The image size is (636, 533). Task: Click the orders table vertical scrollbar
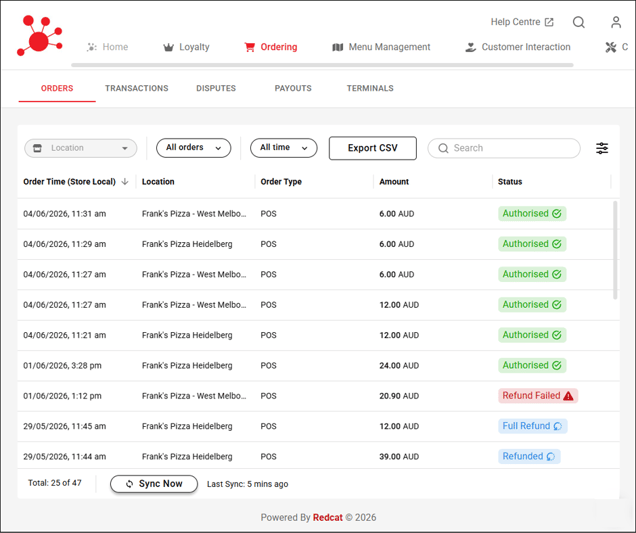point(615,250)
